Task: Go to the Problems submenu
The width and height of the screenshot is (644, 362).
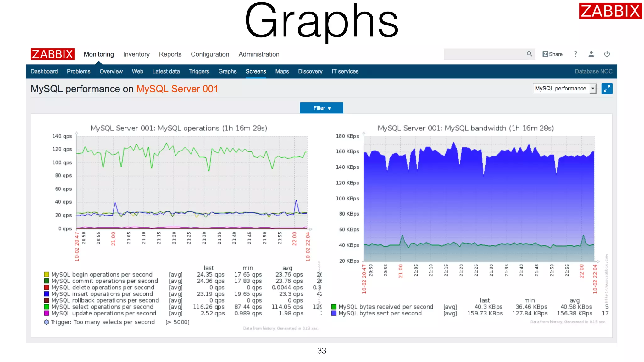Action: 79,71
